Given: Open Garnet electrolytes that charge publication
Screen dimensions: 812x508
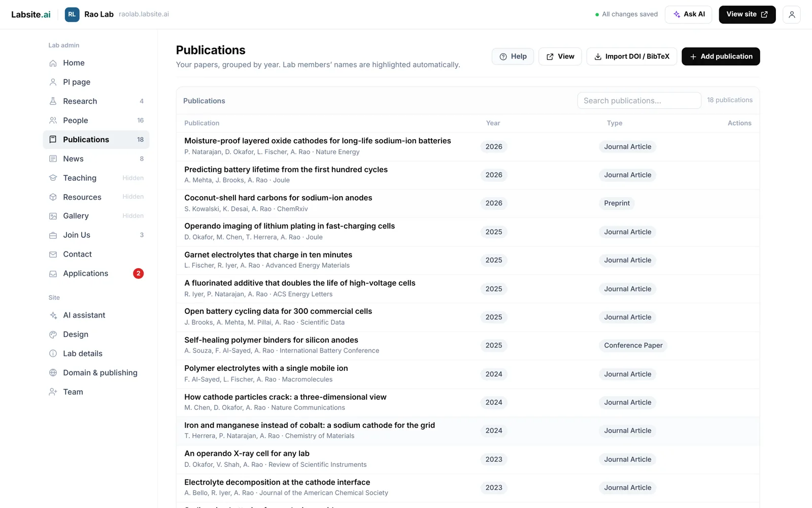Looking at the screenshot, I should point(268,255).
